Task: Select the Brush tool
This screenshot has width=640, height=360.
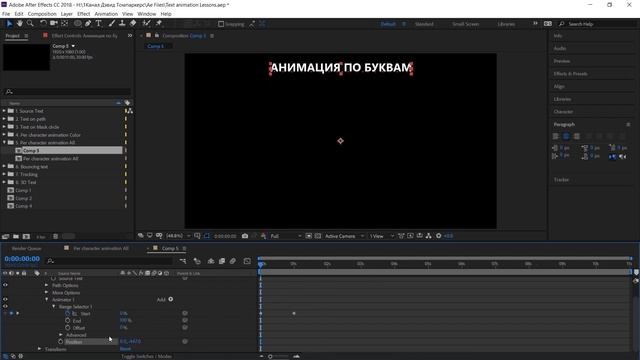Action: (x=112, y=24)
